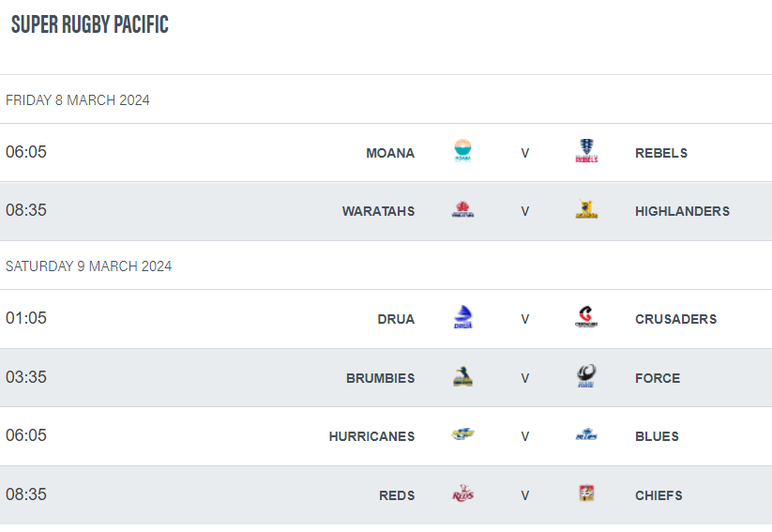Click the Super Rugby Pacific heading

[90, 24]
